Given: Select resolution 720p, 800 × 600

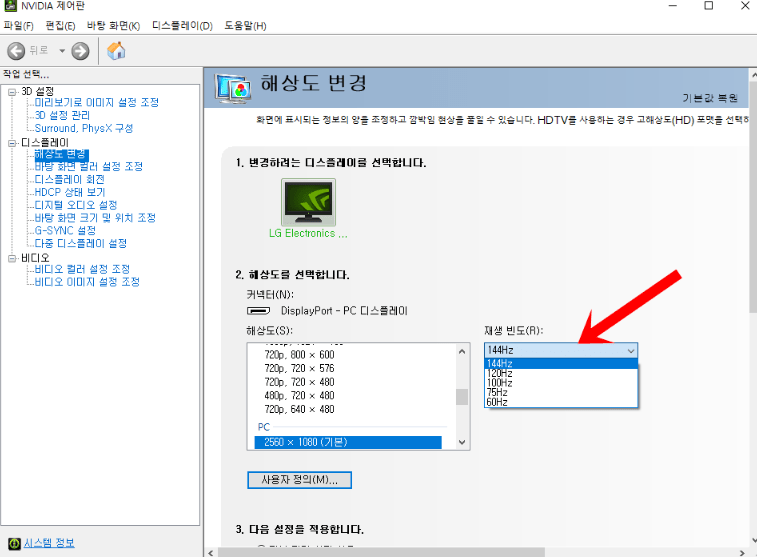Looking at the screenshot, I should 299,355.
